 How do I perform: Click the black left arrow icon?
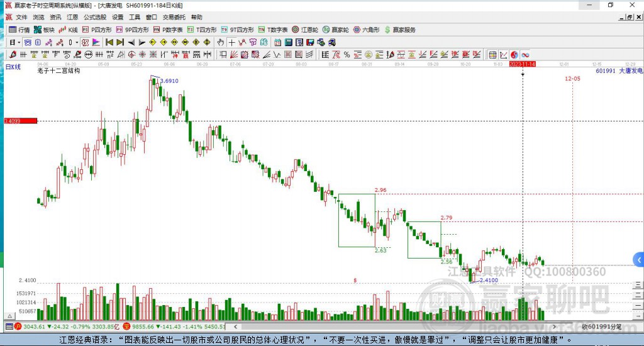pyautogui.click(x=131, y=42)
